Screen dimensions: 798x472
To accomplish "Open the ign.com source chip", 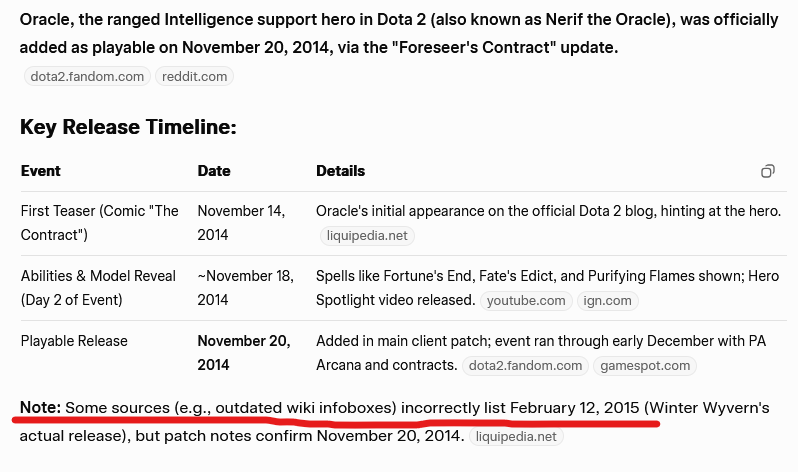I will pyautogui.click(x=607, y=300).
